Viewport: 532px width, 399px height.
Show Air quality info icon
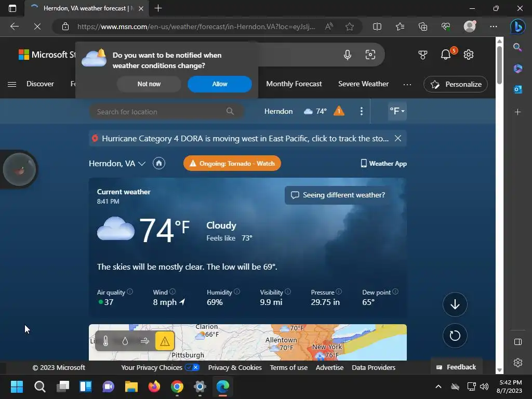[x=130, y=291]
